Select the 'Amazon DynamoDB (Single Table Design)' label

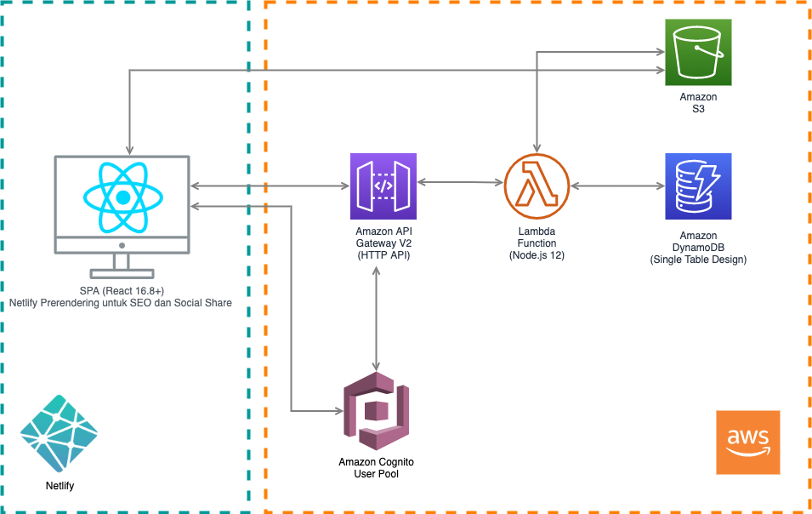click(x=698, y=248)
